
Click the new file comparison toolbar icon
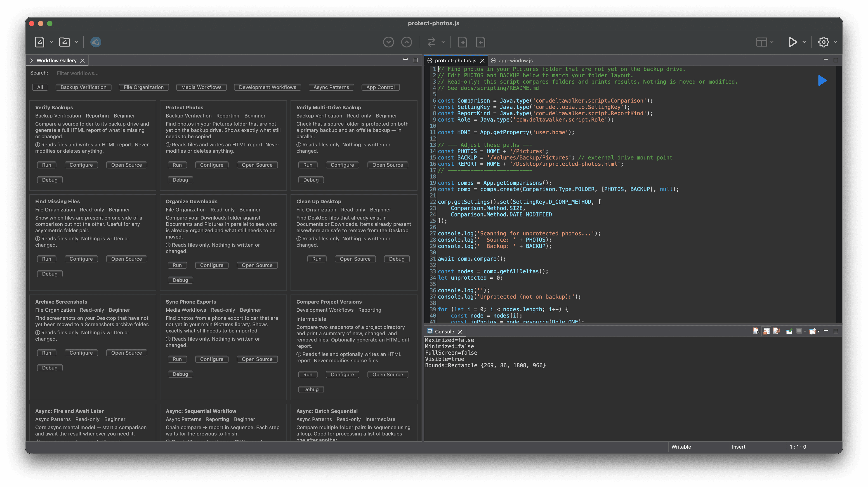(40, 42)
